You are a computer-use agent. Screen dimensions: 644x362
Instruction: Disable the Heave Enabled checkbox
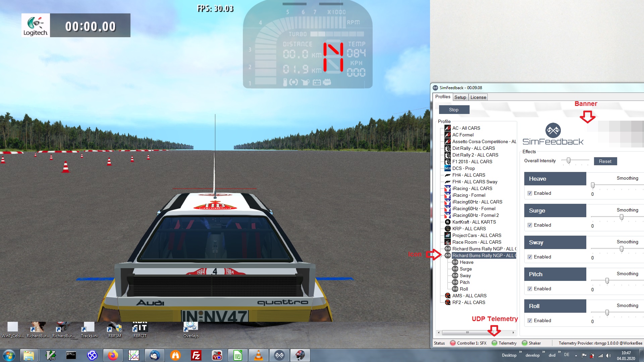pyautogui.click(x=530, y=193)
